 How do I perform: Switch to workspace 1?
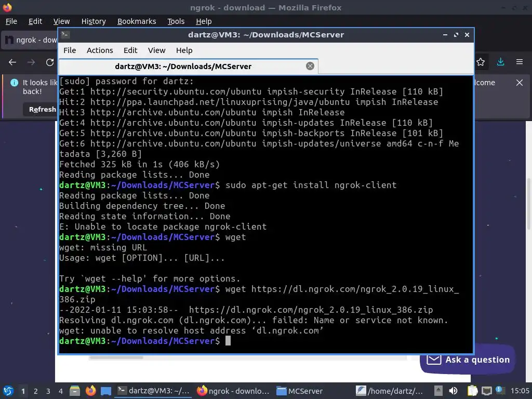23,391
